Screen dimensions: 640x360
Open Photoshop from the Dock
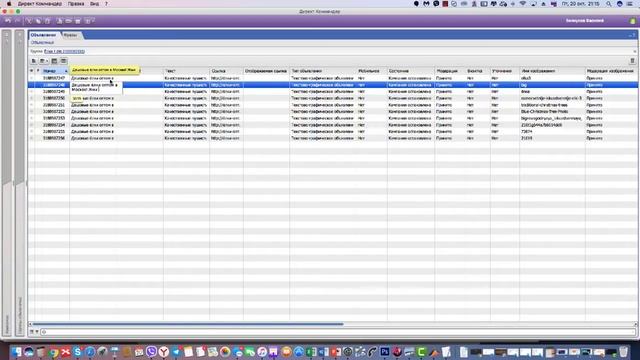[384, 352]
